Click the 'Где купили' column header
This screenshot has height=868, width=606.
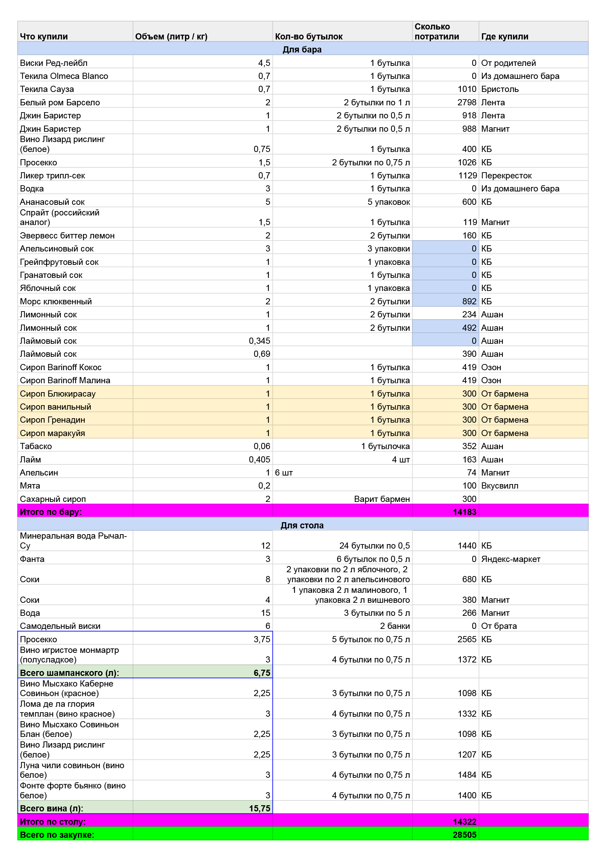[x=533, y=31]
